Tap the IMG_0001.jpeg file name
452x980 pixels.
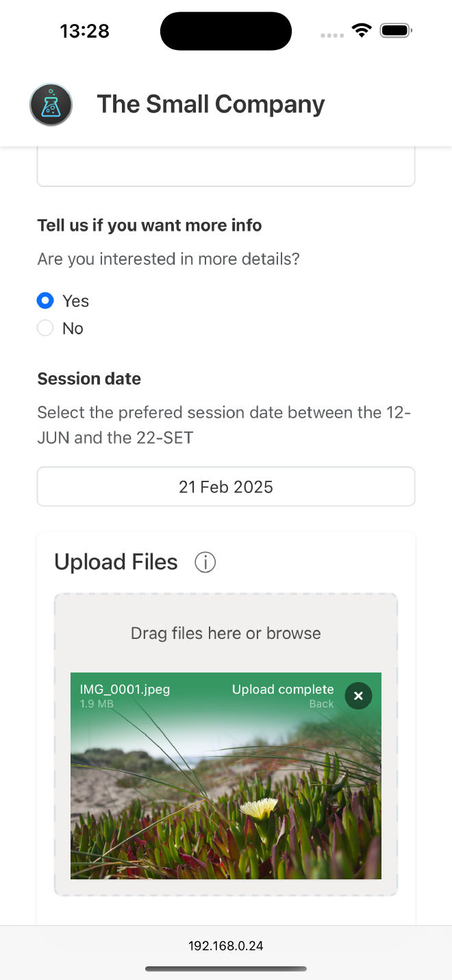tap(125, 690)
